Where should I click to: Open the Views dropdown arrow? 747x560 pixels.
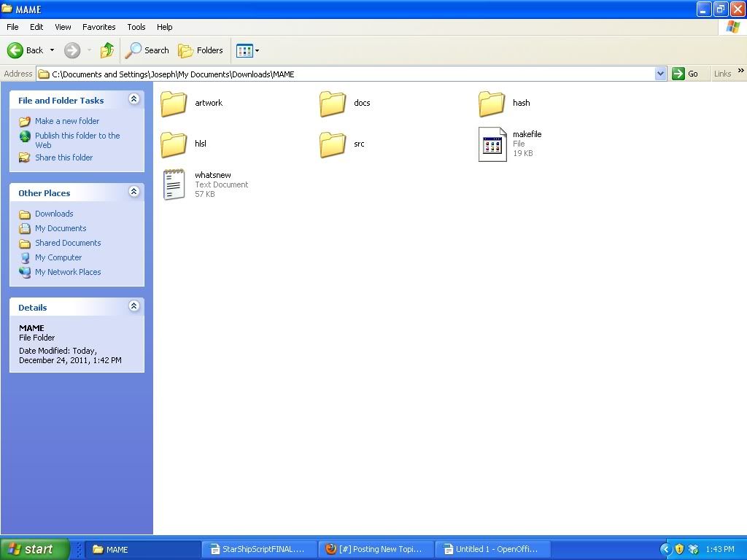click(x=258, y=50)
